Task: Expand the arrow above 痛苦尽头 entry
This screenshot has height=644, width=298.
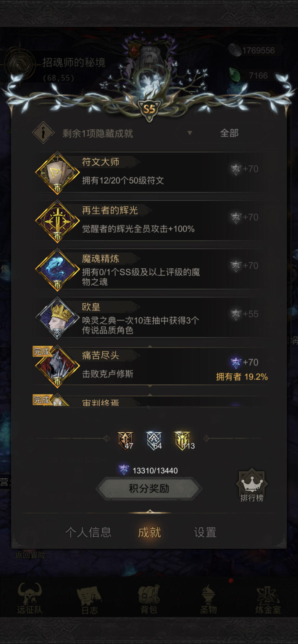Action: pos(150,347)
